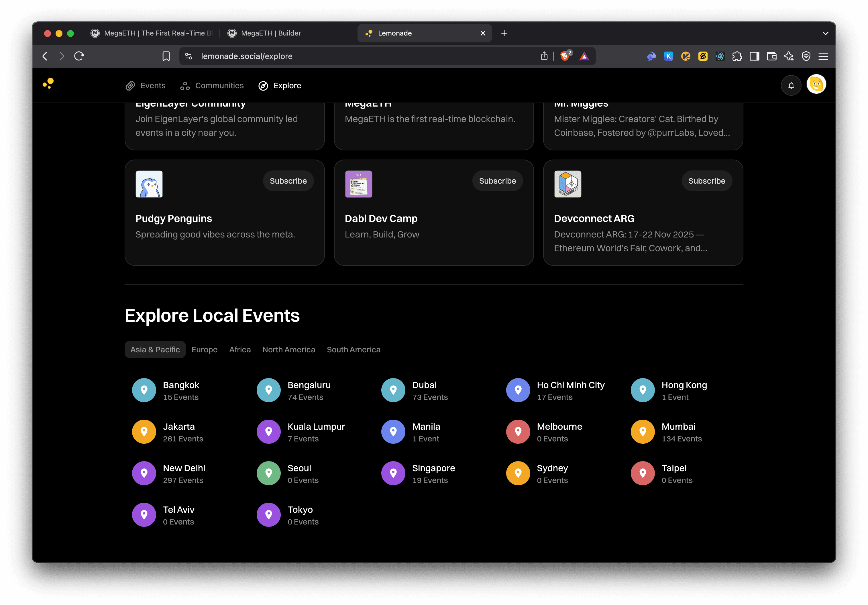Viewport: 868px width, 605px height.
Task: Open Bangkok local events
Action: [x=166, y=390]
